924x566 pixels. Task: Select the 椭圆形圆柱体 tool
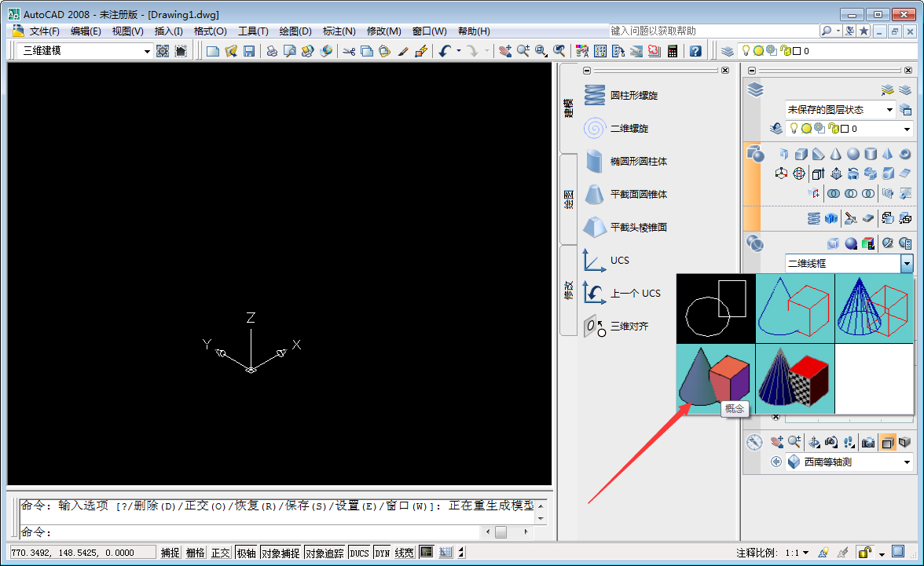click(x=636, y=160)
